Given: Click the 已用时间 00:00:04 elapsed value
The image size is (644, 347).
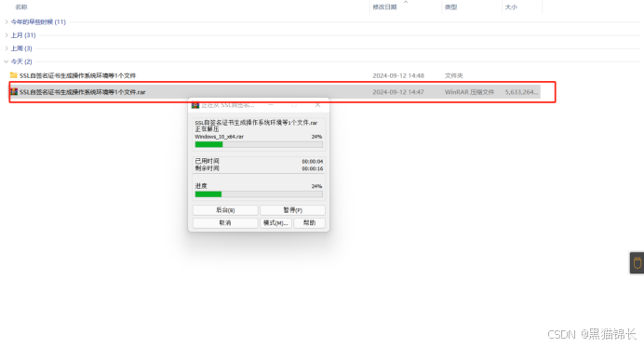Looking at the screenshot, I should 312,161.
